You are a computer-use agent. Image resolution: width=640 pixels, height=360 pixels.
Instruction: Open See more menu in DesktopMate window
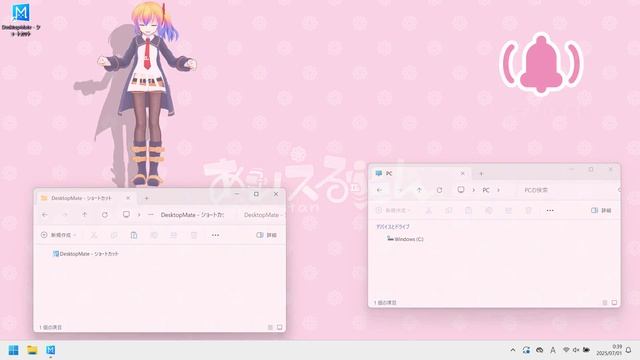point(215,235)
